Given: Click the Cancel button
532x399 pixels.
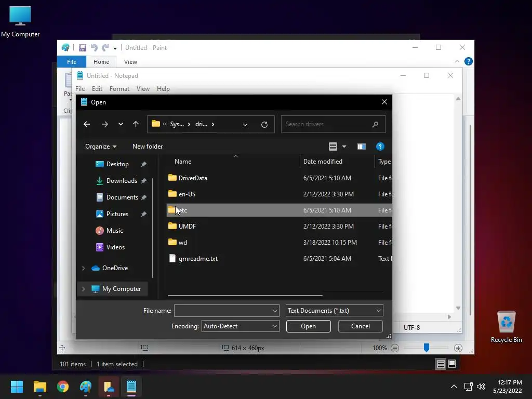Looking at the screenshot, I should pos(361,326).
